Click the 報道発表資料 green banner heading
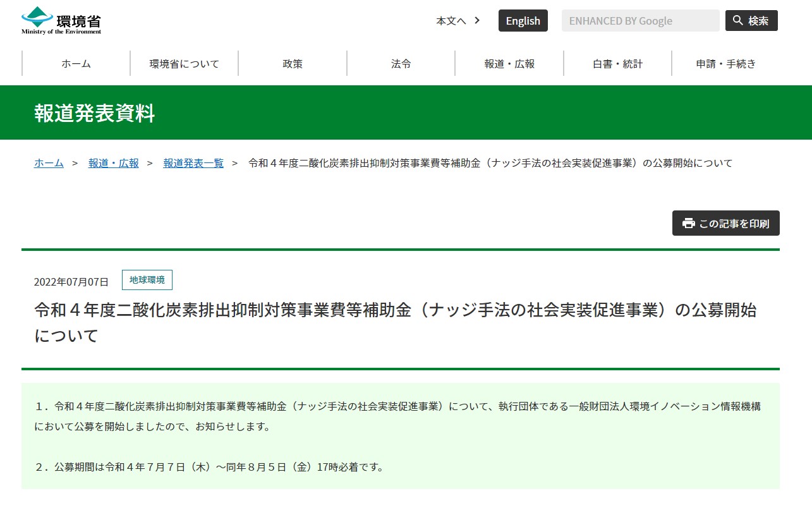The width and height of the screenshot is (812, 527). tap(94, 112)
